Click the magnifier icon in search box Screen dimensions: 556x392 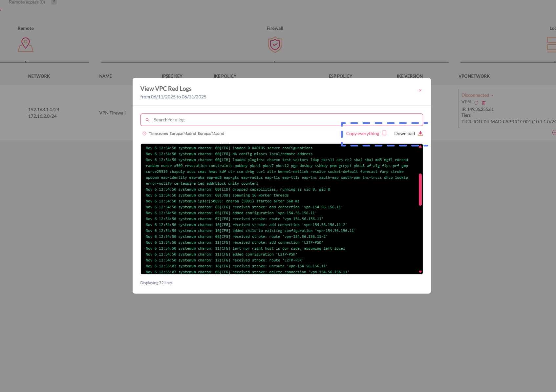[x=147, y=120]
